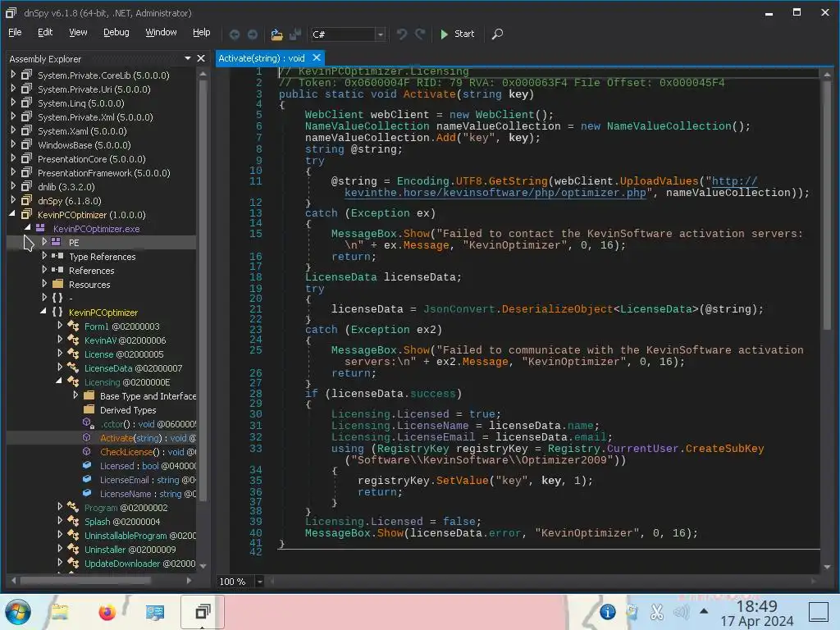Select Uninstaller class tree item
The height and width of the screenshot is (630, 840).
coord(130,549)
